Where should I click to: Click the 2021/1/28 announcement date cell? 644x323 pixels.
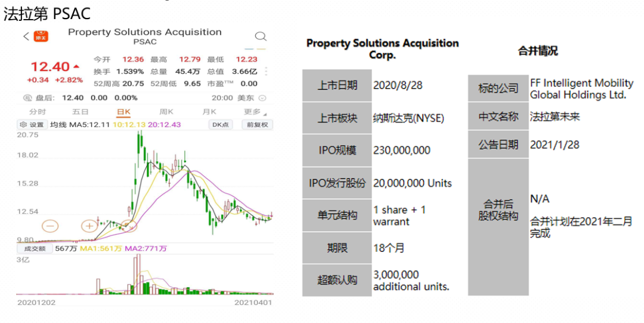pos(555,145)
